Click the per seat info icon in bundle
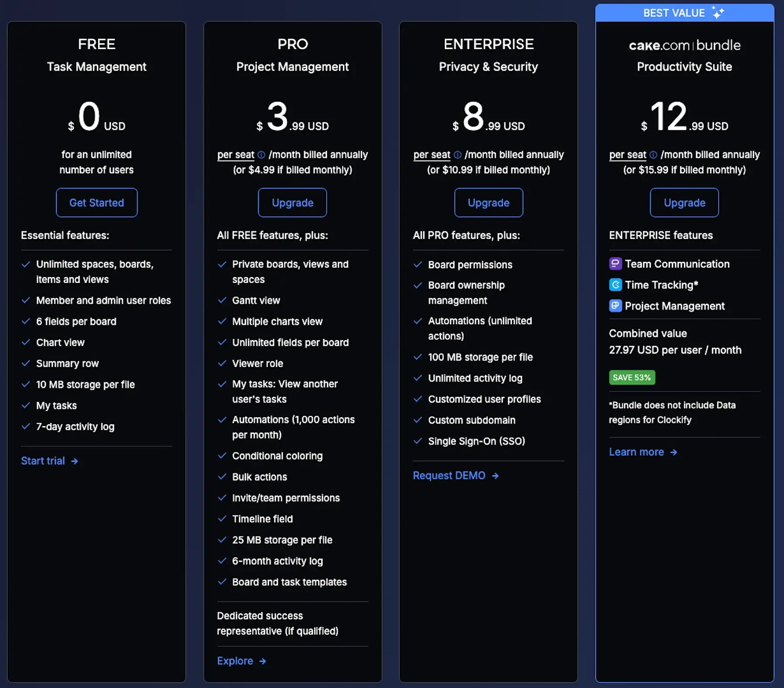Image resolution: width=784 pixels, height=688 pixels. [653, 155]
